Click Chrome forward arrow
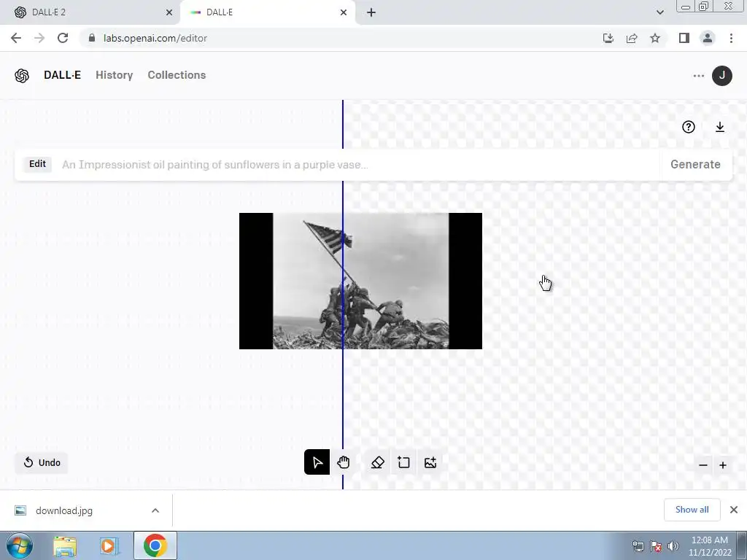 pos(39,38)
